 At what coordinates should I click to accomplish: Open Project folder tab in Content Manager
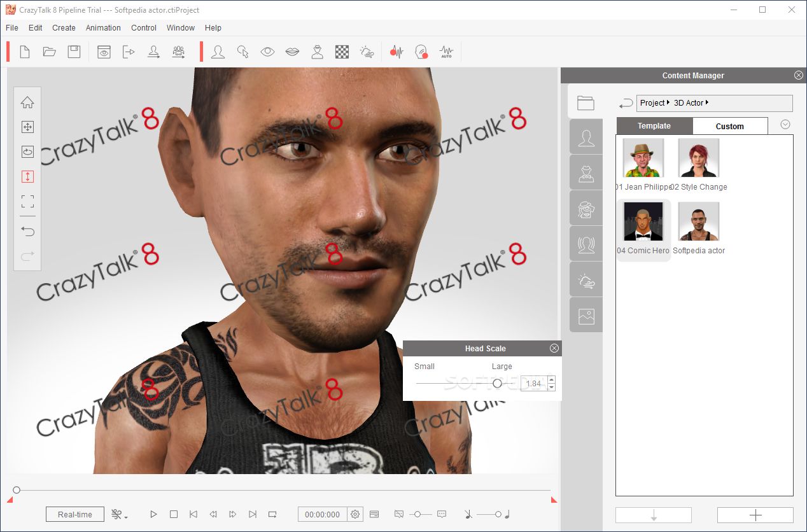tap(586, 102)
